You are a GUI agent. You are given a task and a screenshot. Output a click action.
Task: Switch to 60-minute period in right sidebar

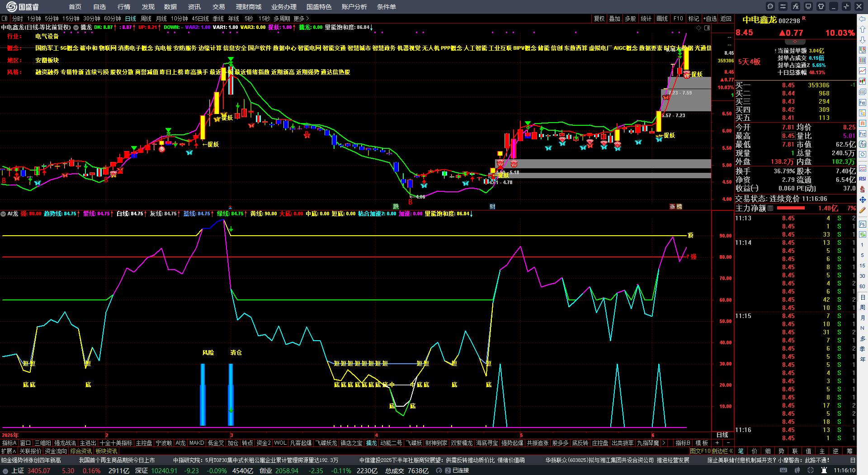(x=862, y=286)
